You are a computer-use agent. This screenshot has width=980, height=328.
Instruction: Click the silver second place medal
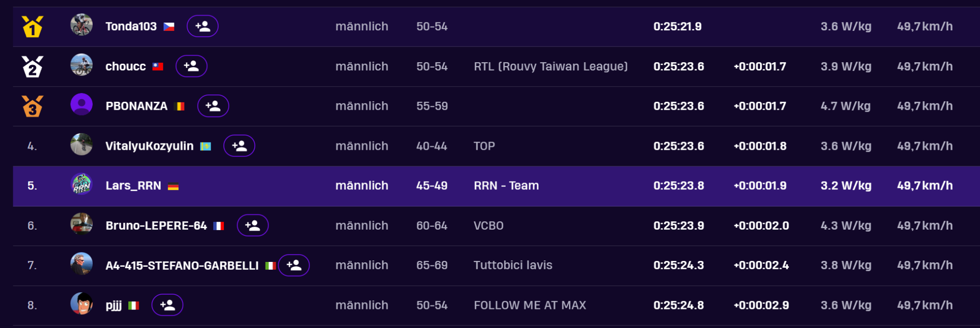32,67
